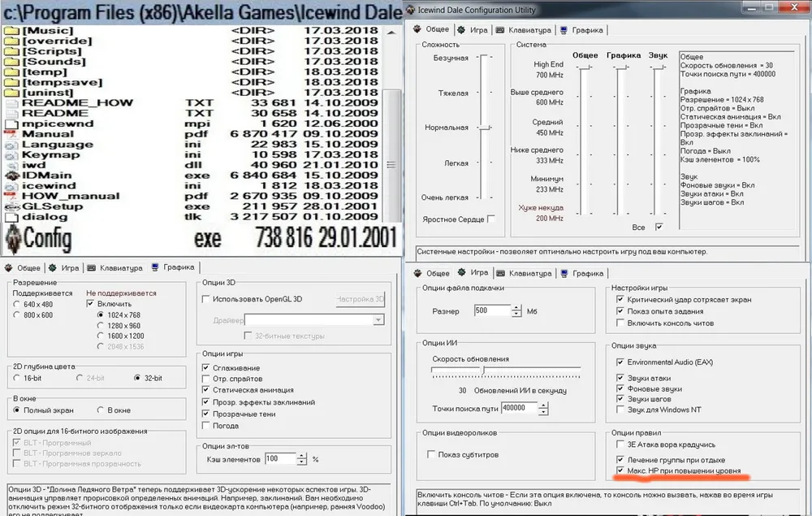
Task: Open the Драйвер dropdown list
Action: tap(378, 320)
